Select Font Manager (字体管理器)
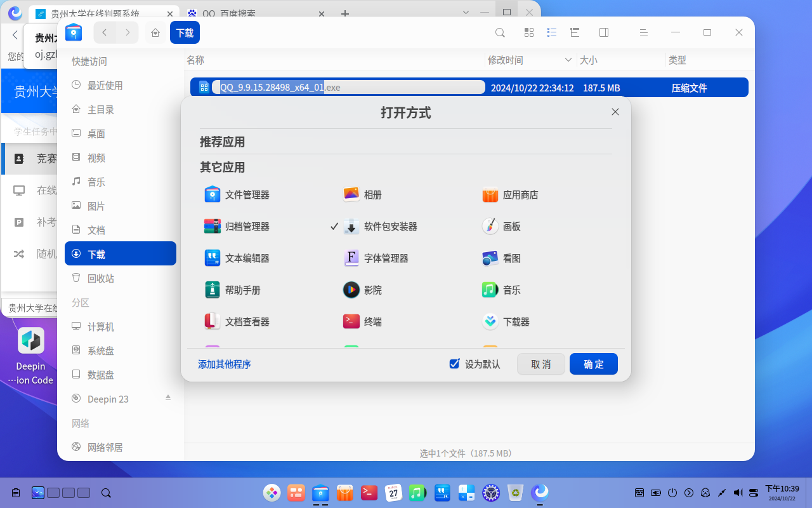Image resolution: width=812 pixels, height=508 pixels. click(x=376, y=258)
